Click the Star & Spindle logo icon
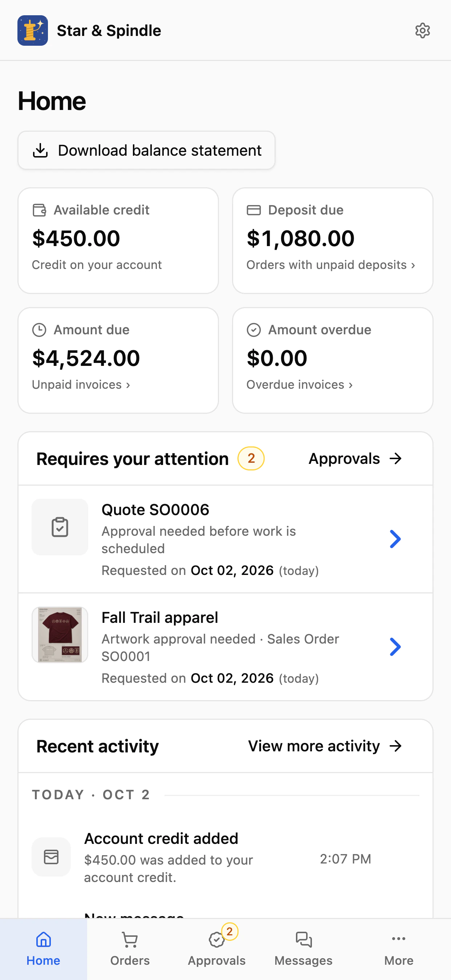The height and width of the screenshot is (980, 451). click(x=33, y=30)
